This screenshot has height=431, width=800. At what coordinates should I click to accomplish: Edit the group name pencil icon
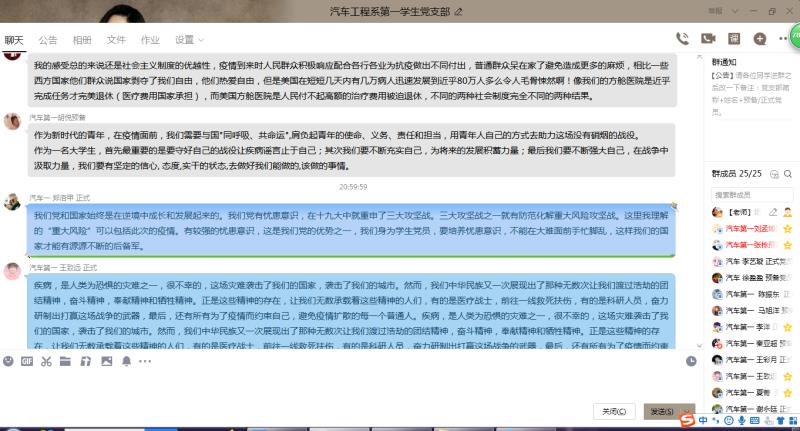pos(459,13)
